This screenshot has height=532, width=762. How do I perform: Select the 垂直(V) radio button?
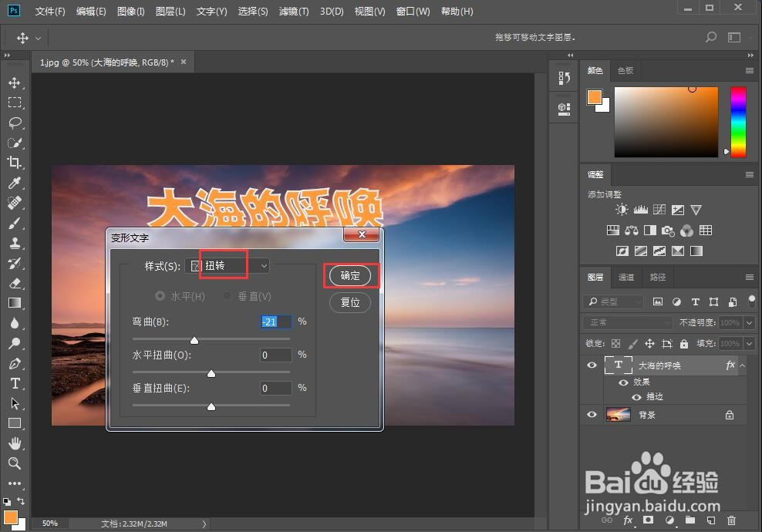[x=228, y=298]
